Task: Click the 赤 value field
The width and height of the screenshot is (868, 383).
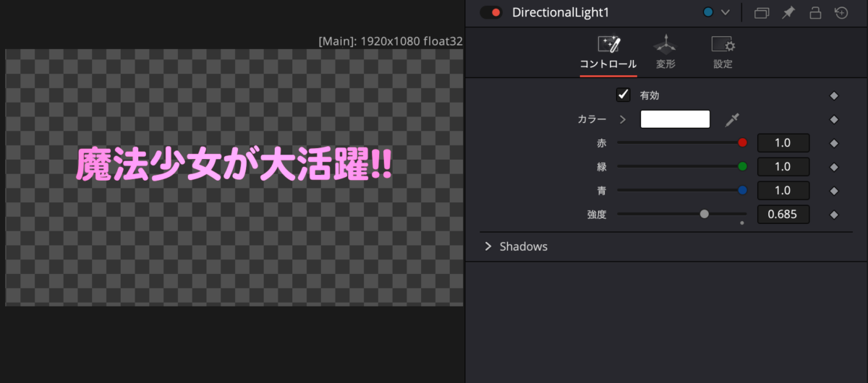Action: [x=783, y=143]
